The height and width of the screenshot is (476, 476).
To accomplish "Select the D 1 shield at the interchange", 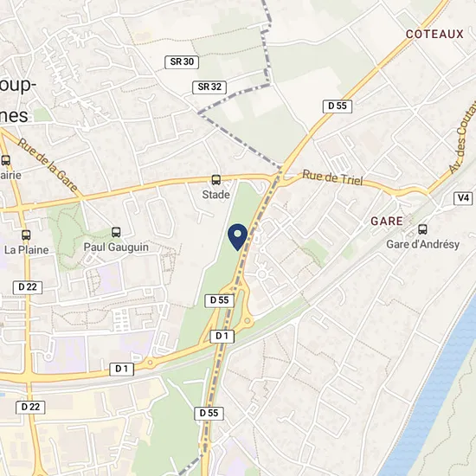I will (222, 336).
